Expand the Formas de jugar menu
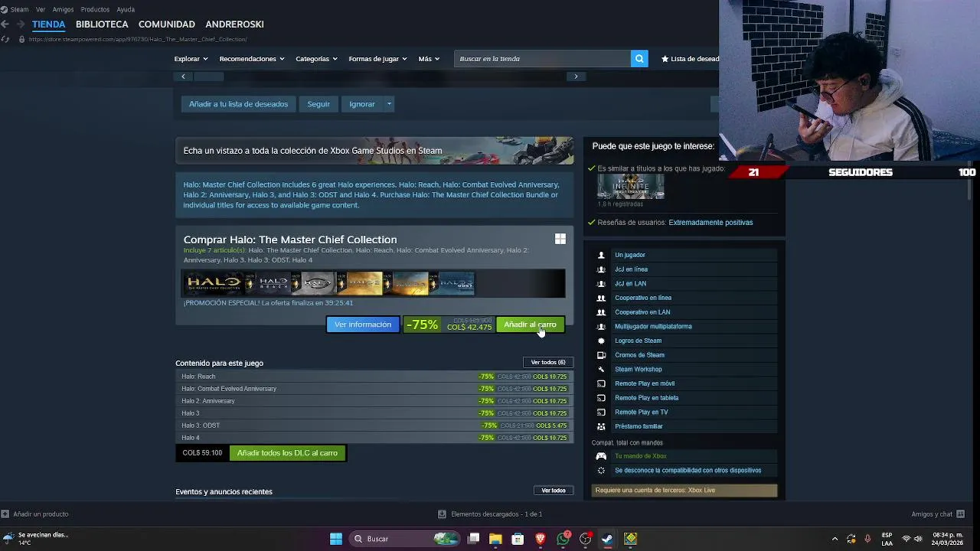This screenshot has width=980, height=551. point(377,59)
